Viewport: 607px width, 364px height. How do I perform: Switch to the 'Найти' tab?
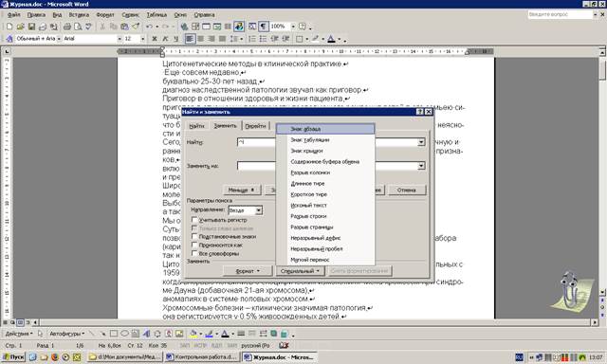pyautogui.click(x=196, y=126)
